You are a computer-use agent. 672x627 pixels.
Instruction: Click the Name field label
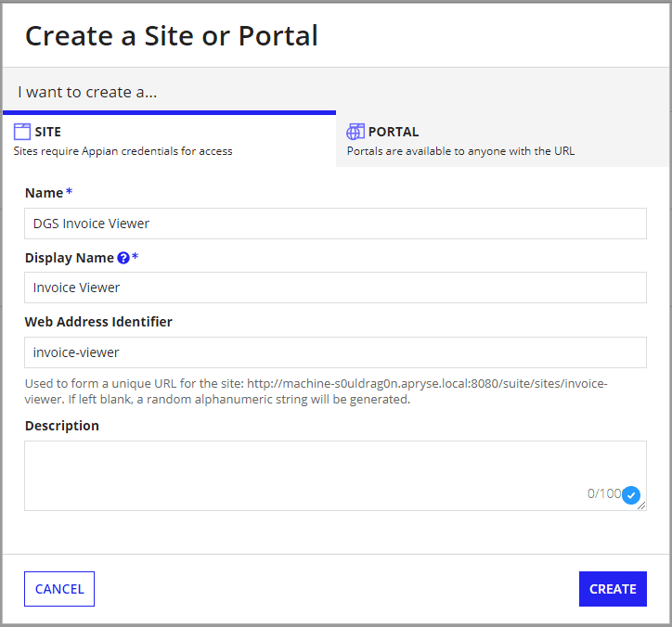click(x=44, y=193)
